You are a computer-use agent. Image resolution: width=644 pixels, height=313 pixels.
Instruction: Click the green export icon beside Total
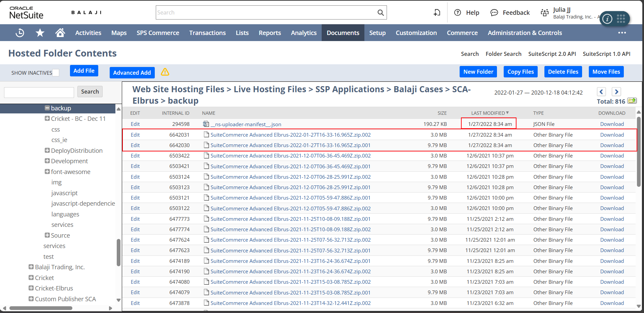(x=632, y=101)
